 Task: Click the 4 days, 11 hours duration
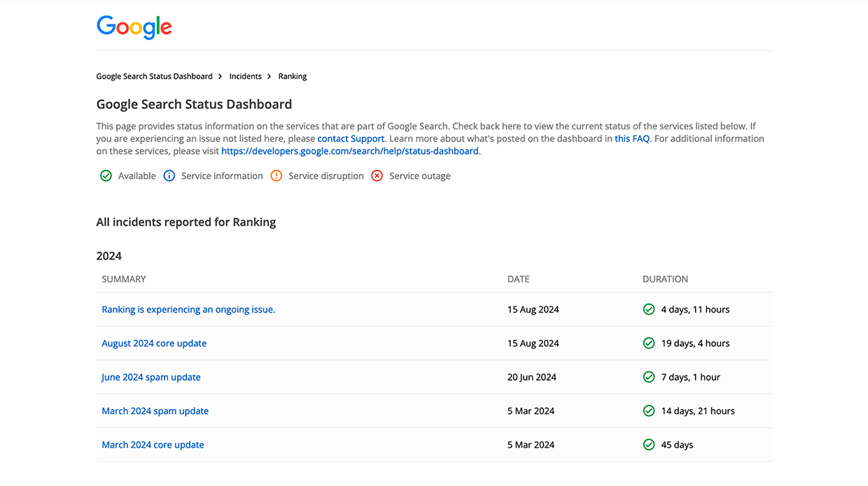click(x=695, y=310)
